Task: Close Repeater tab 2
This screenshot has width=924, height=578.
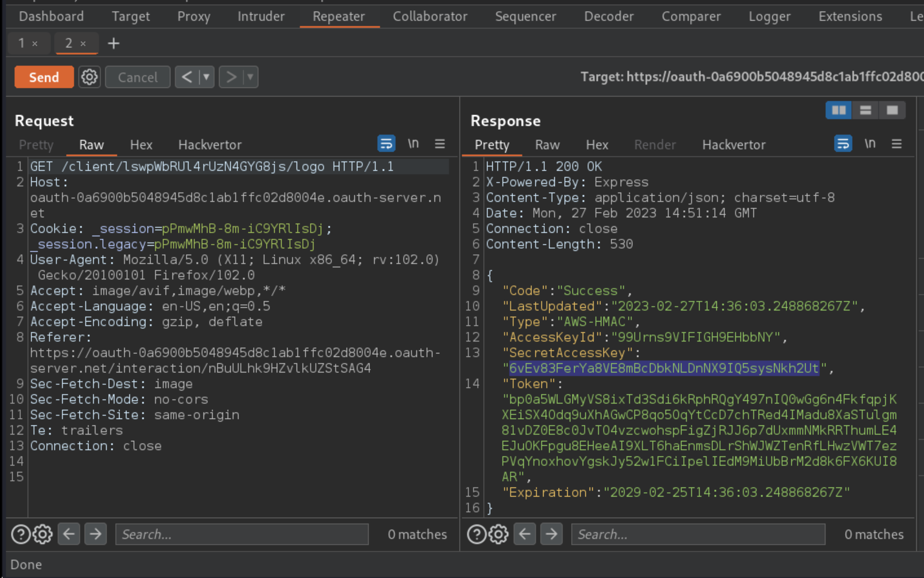Action: 83,44
